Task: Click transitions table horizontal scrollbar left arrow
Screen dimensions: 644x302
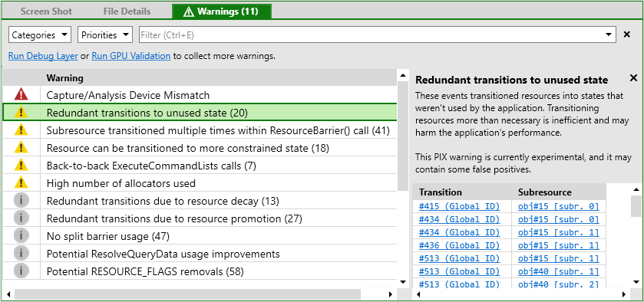Action: pos(418,294)
